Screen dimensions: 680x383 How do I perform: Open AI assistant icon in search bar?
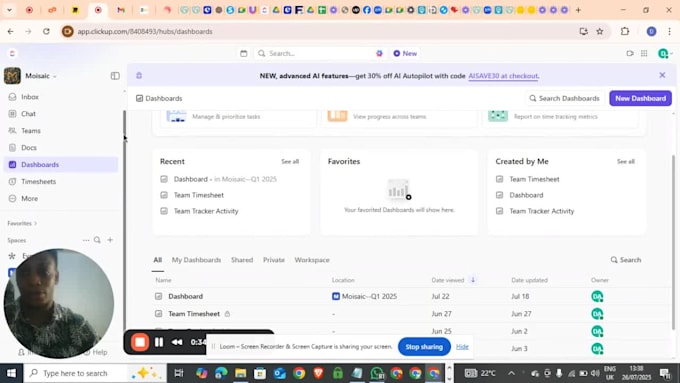pos(379,53)
